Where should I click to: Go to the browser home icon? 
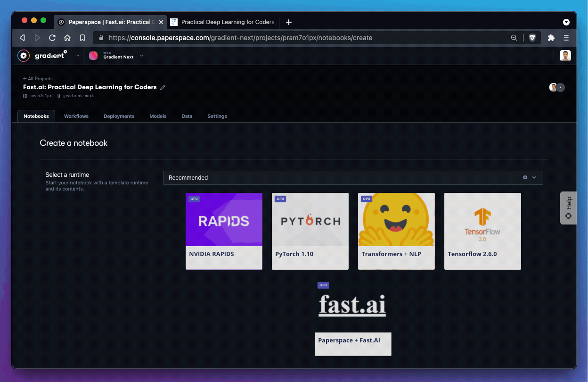point(67,38)
